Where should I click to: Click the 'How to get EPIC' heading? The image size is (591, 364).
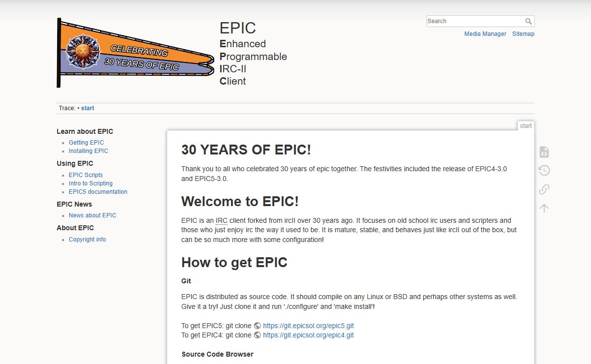tap(234, 262)
